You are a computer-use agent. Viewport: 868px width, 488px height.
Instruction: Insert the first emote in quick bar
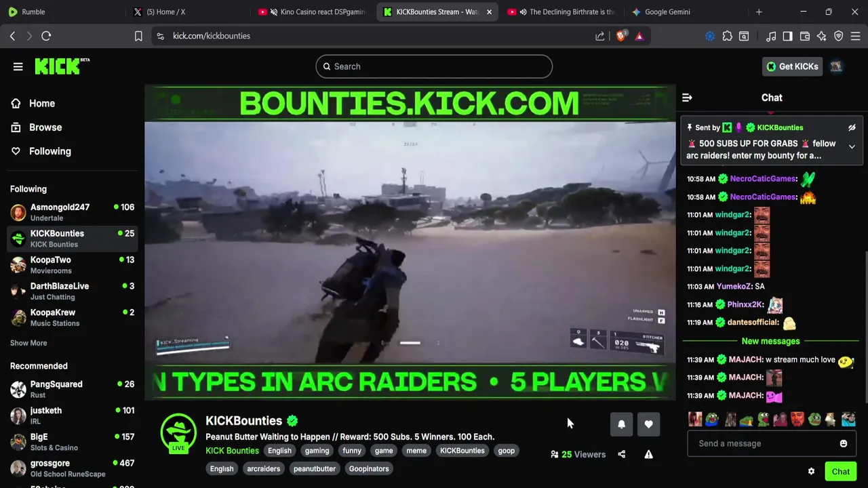(x=696, y=420)
